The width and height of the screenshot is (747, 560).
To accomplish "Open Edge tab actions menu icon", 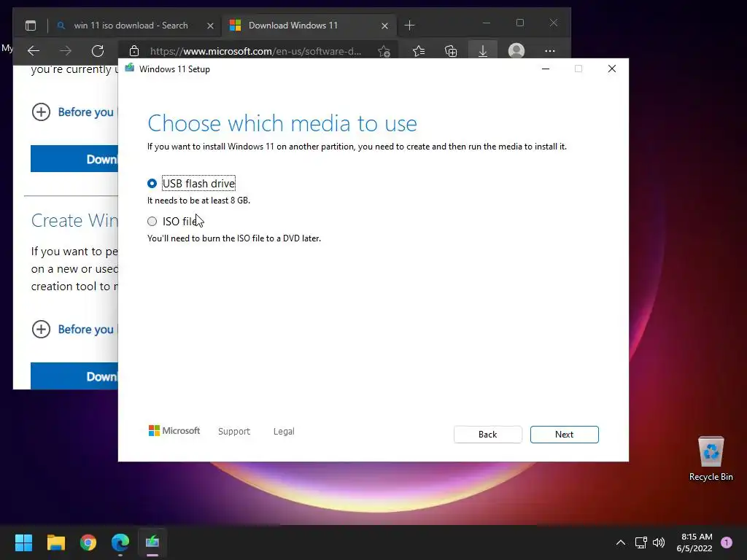I will (31, 26).
